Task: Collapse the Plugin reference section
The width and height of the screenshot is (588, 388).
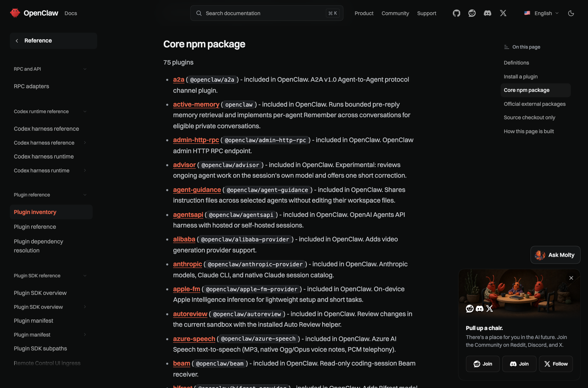Action: click(51, 195)
